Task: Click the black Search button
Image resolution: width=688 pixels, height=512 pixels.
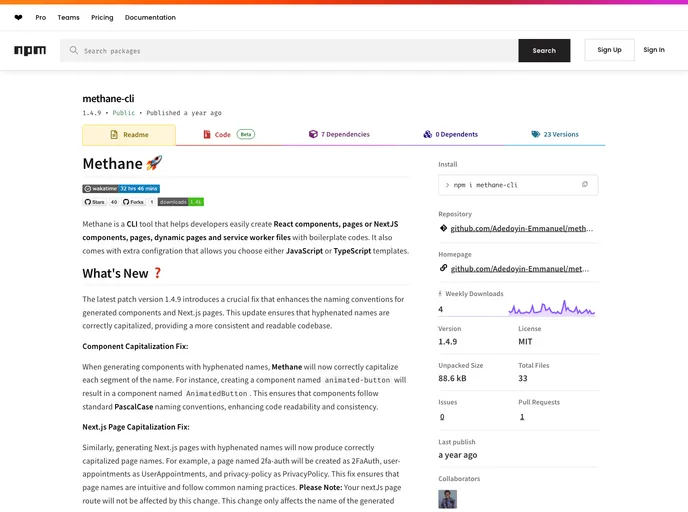Action: 544,50
